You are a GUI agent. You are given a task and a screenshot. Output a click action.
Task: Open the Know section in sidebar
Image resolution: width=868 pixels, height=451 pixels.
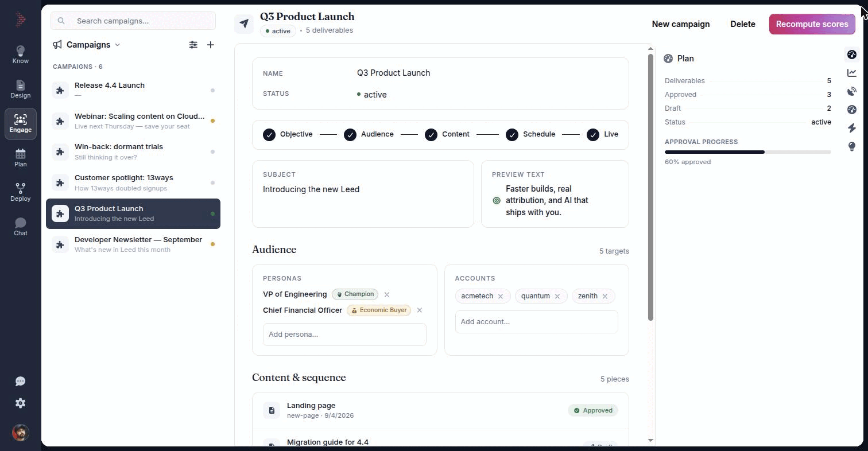coord(20,55)
